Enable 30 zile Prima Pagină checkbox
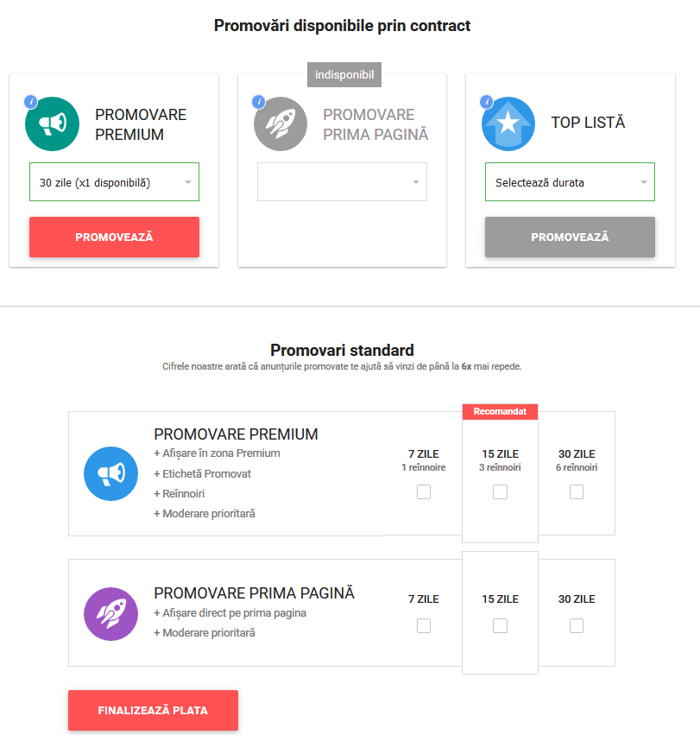 point(577,625)
